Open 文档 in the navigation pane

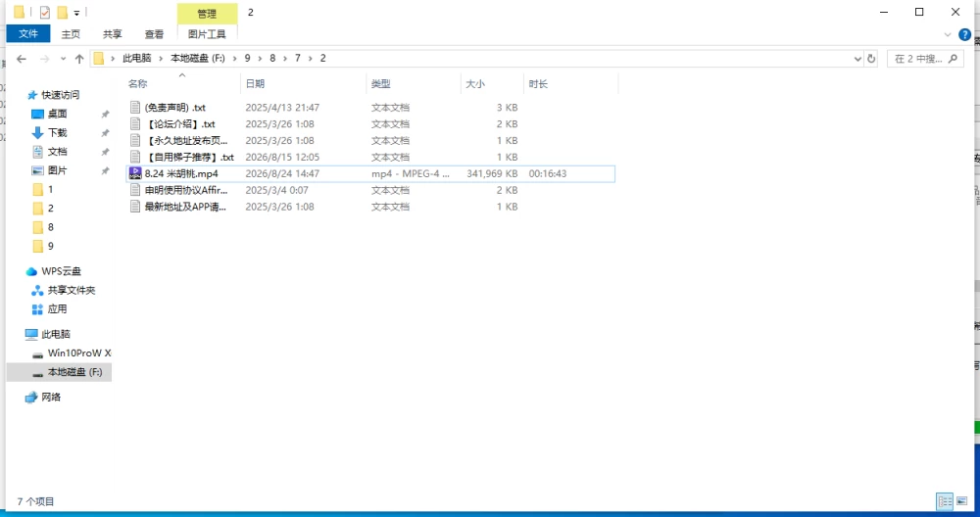57,152
